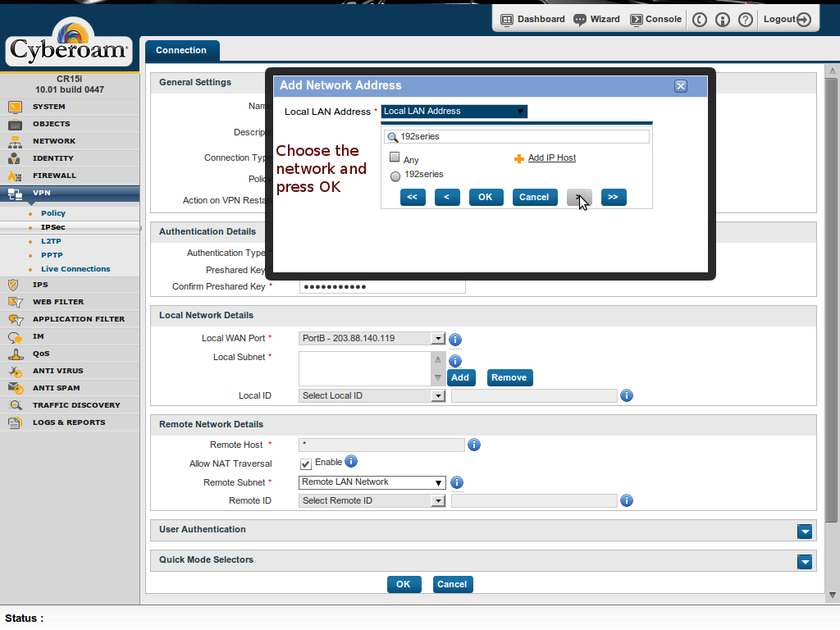Open the ANTI VIRUS icon
Image resolution: width=840 pixels, height=630 pixels.
click(15, 372)
